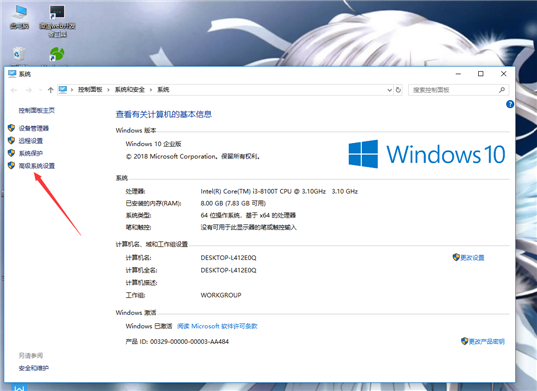Image resolution: width=537 pixels, height=391 pixels.
Task: Click computer name DESKTOP-L412E0Q value
Action: coord(228,258)
